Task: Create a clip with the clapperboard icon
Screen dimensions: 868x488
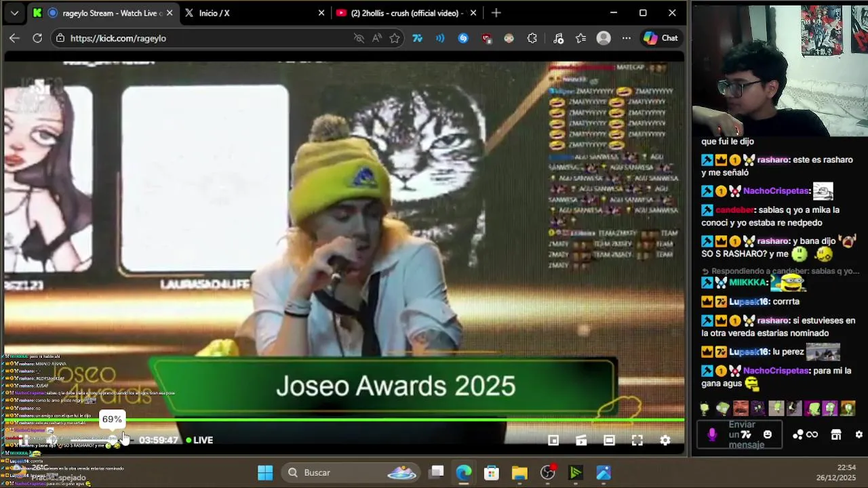Action: point(581,441)
